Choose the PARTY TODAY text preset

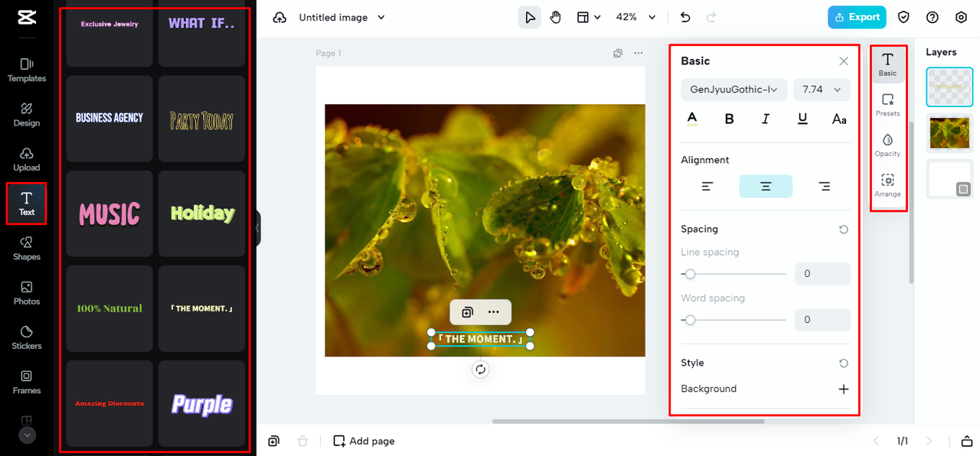(x=201, y=119)
